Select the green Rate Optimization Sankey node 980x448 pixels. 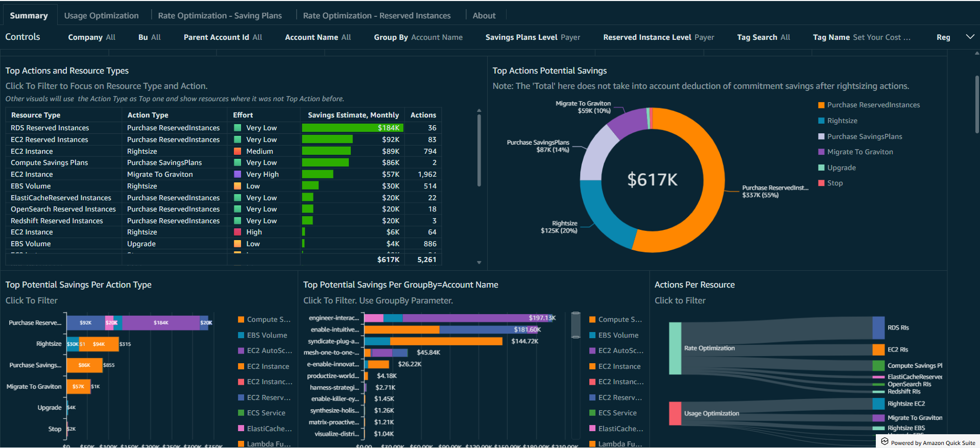pyautogui.click(x=675, y=348)
